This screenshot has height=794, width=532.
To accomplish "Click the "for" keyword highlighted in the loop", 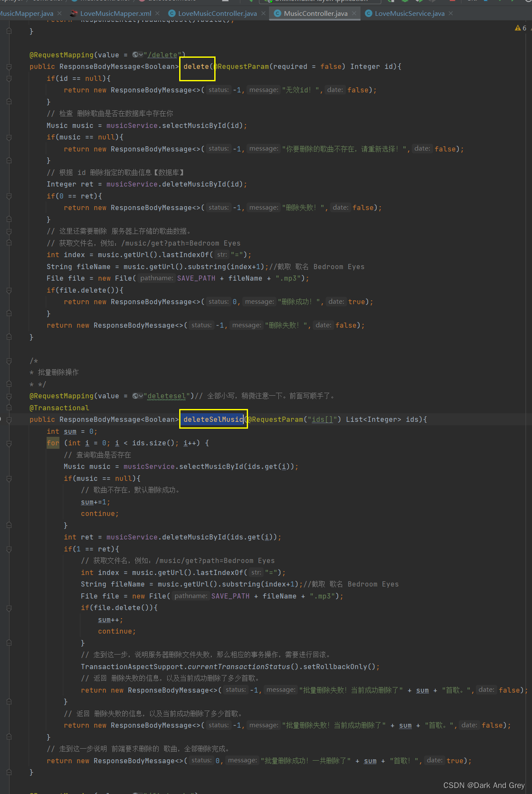I will [x=53, y=443].
